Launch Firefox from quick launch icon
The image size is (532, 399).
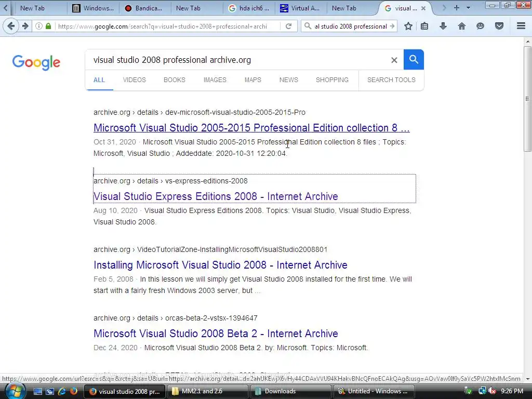tap(74, 391)
